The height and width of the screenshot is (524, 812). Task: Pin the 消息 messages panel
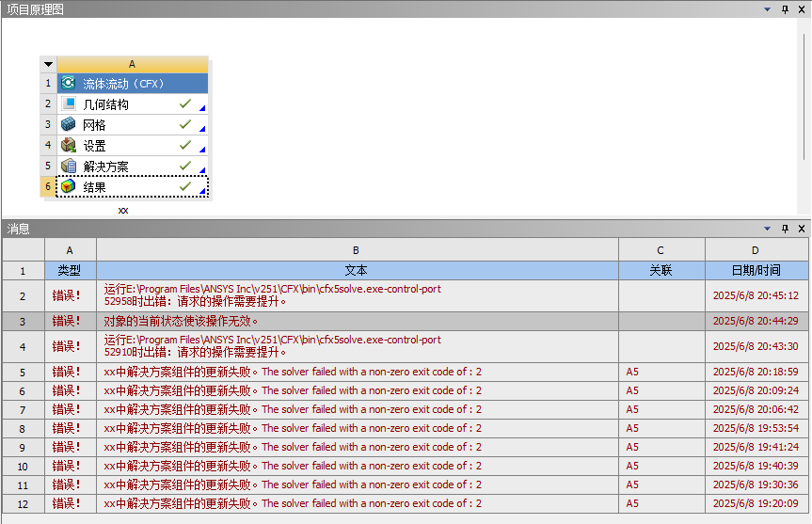[x=786, y=229]
